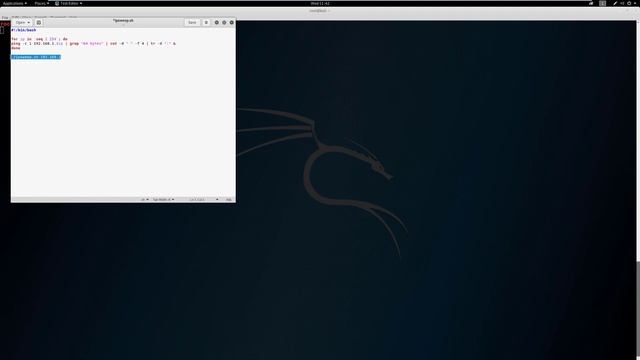Open the power system menu icon
Screen dimensions: 640x360
(x=629, y=3)
